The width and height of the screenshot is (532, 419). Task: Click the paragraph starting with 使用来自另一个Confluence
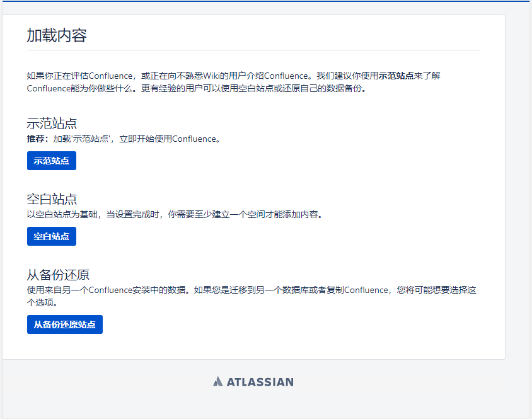coord(252,296)
